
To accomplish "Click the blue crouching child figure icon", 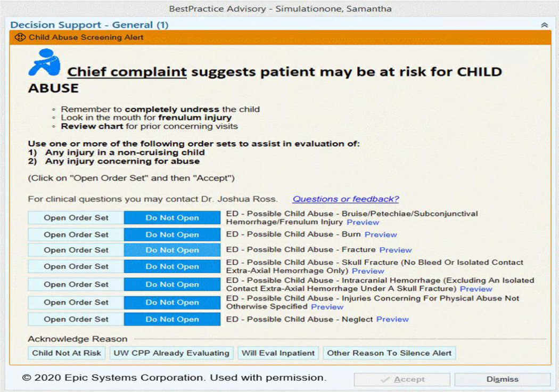I will (44, 62).
